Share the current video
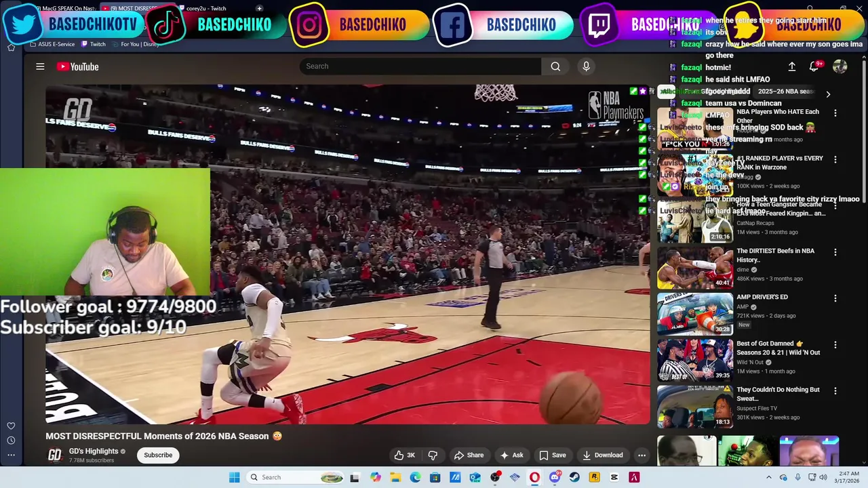This screenshot has height=488, width=868. pyautogui.click(x=469, y=455)
